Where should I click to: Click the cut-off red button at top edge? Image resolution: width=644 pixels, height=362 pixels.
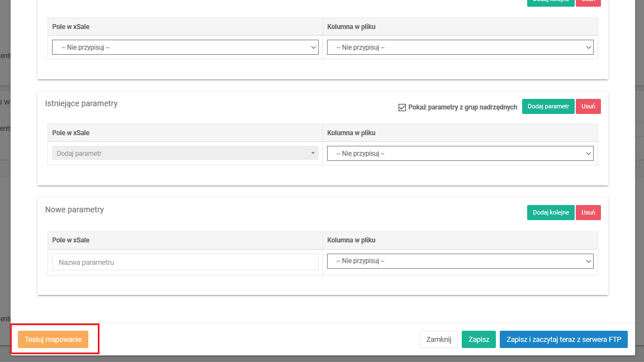click(588, 2)
